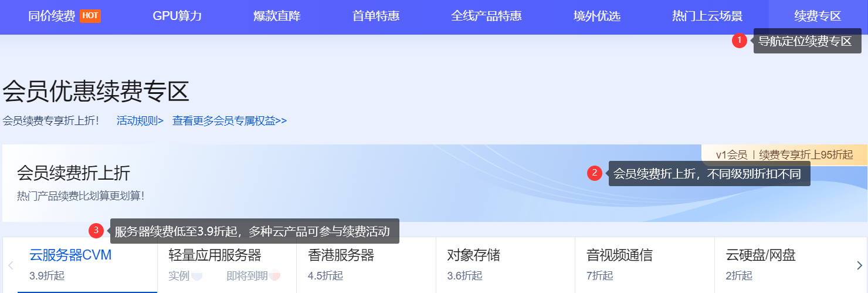Click the left arrow of product tabs
Viewport: 868px width, 293px height.
[x=10, y=265]
